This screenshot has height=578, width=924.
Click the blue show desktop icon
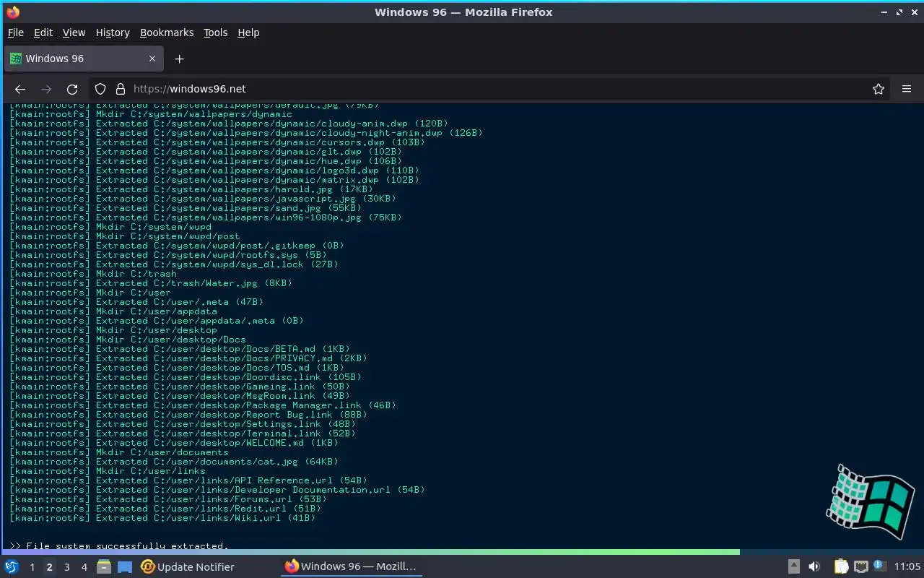tap(125, 567)
